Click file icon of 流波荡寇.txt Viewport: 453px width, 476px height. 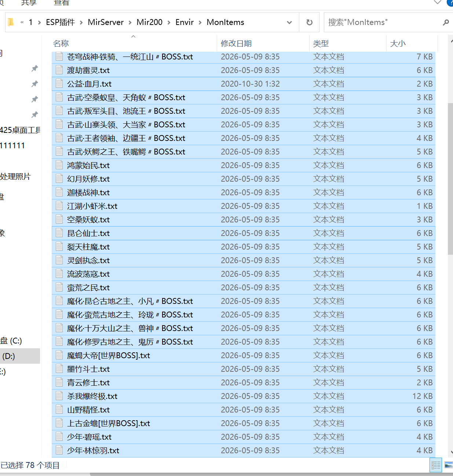click(59, 273)
